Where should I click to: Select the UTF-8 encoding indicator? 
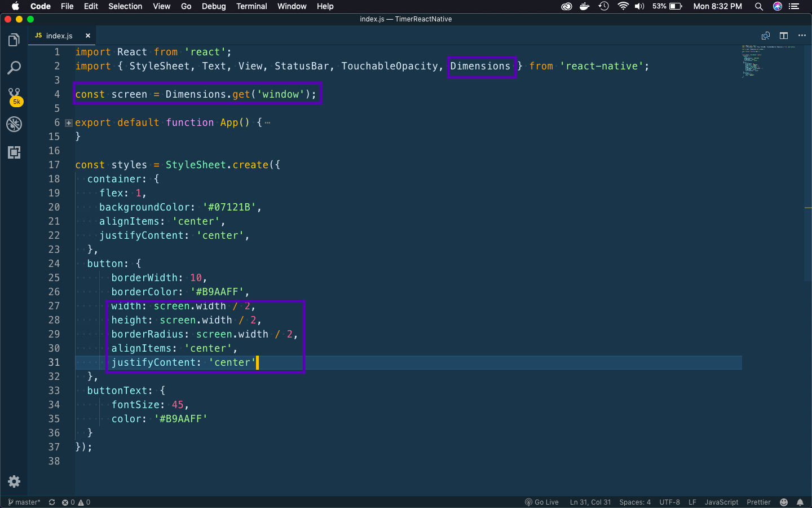[670, 502]
